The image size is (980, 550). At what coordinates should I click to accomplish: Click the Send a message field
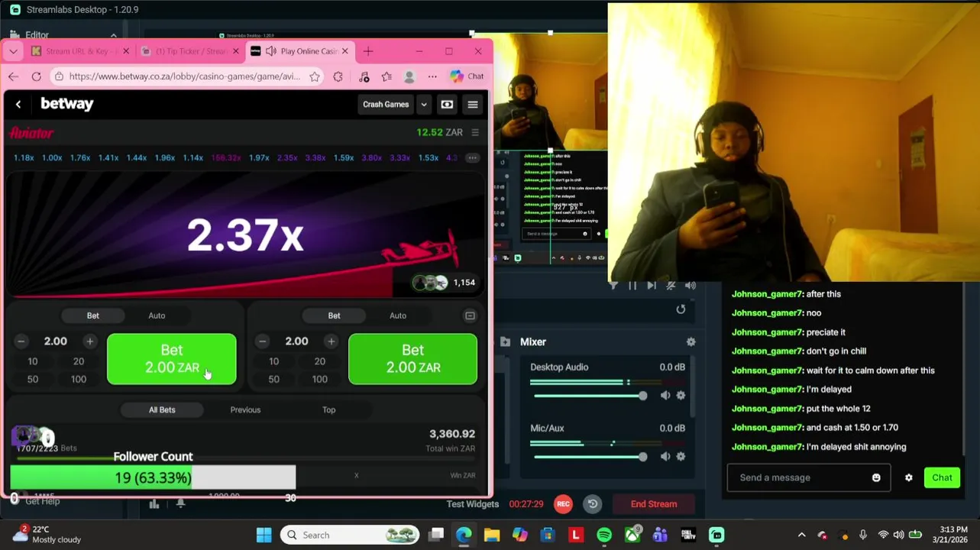click(808, 478)
